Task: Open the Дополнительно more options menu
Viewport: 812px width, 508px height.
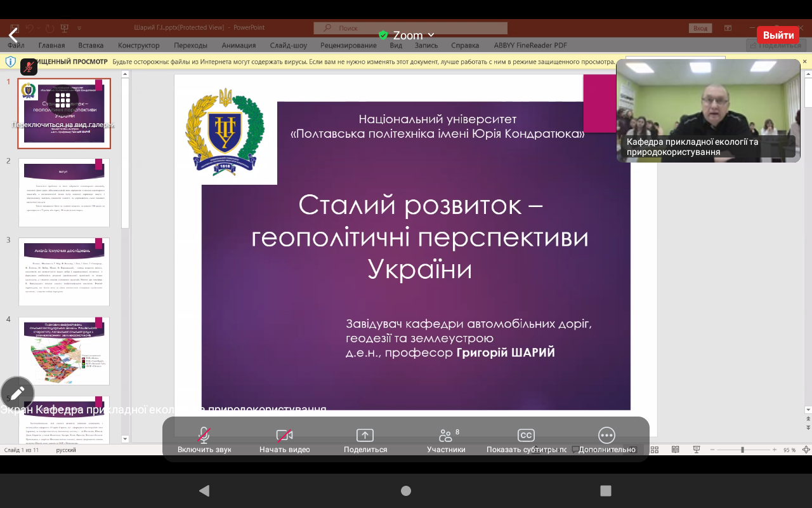Action: pos(606,436)
